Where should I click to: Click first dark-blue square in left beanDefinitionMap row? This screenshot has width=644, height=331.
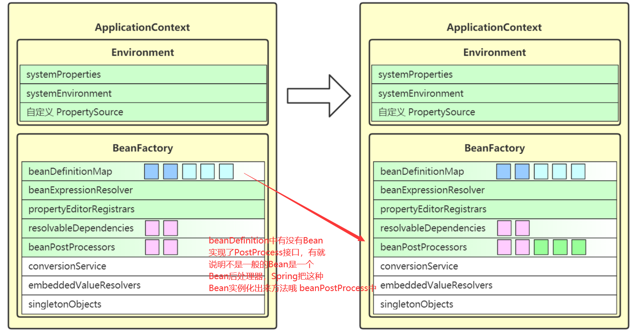[151, 171]
